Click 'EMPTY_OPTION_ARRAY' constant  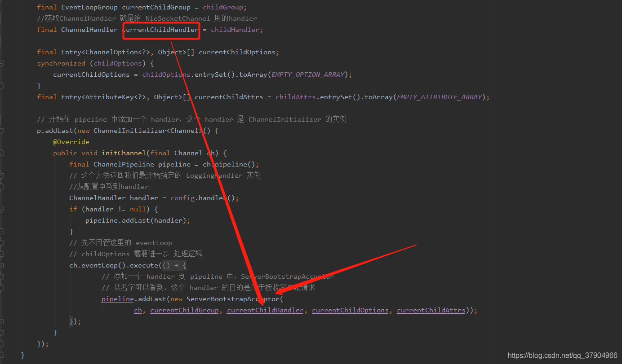(308, 75)
